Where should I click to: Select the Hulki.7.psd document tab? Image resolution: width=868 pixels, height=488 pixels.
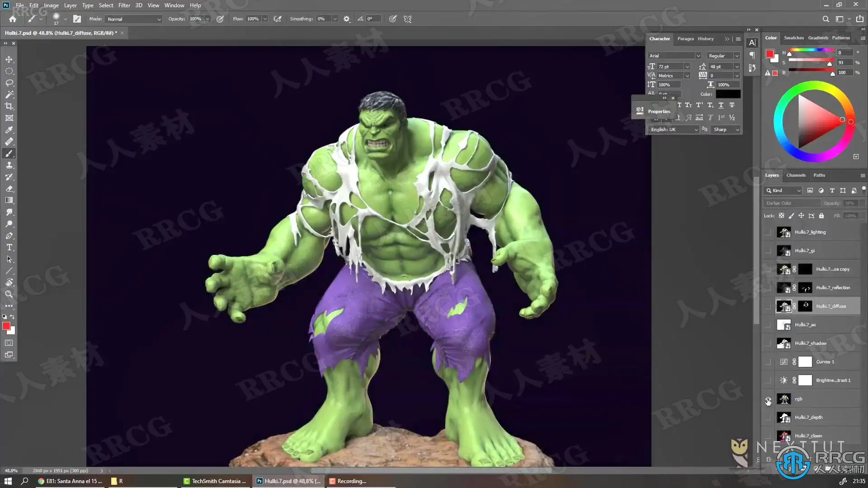[x=61, y=33]
